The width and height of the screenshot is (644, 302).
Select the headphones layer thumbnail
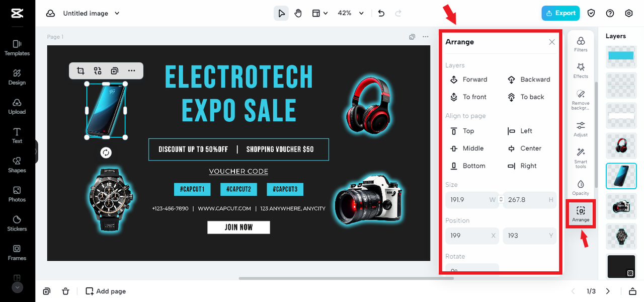pos(621,145)
